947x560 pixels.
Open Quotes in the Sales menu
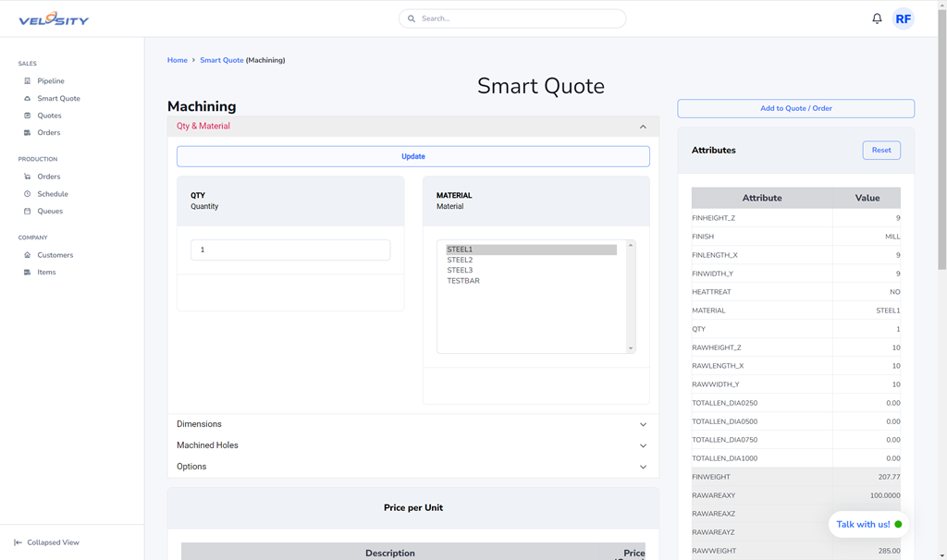49,116
